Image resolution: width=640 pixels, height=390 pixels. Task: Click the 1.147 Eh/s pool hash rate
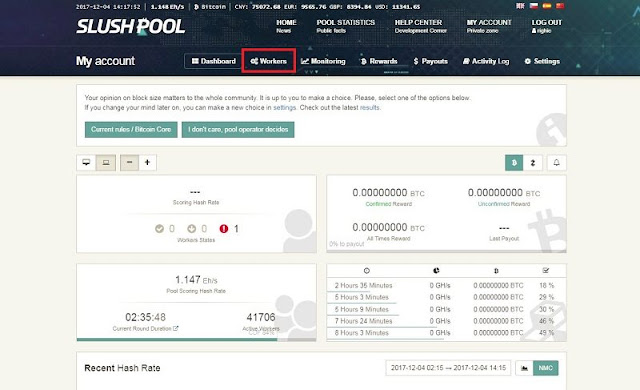tap(196, 280)
